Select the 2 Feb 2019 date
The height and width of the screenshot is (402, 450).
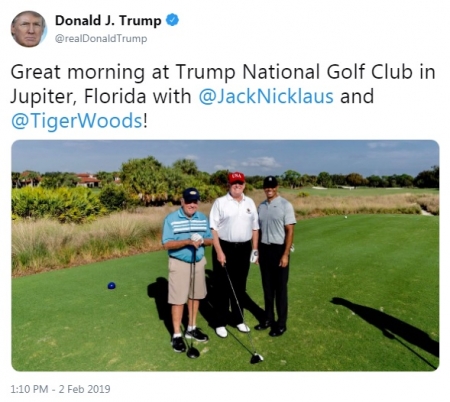click(84, 389)
